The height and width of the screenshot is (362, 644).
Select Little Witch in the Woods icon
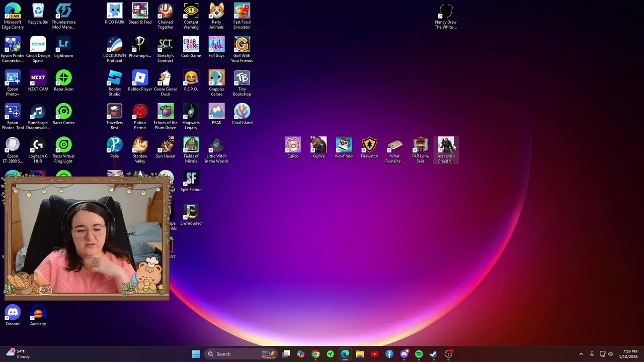coord(216,150)
